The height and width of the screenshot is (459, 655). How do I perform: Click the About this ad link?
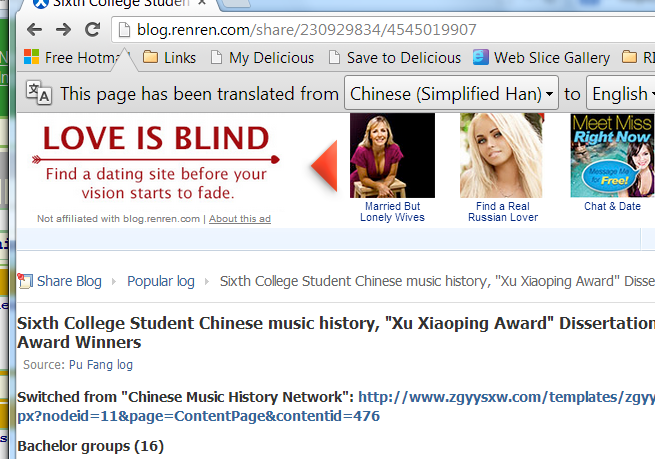(x=240, y=218)
